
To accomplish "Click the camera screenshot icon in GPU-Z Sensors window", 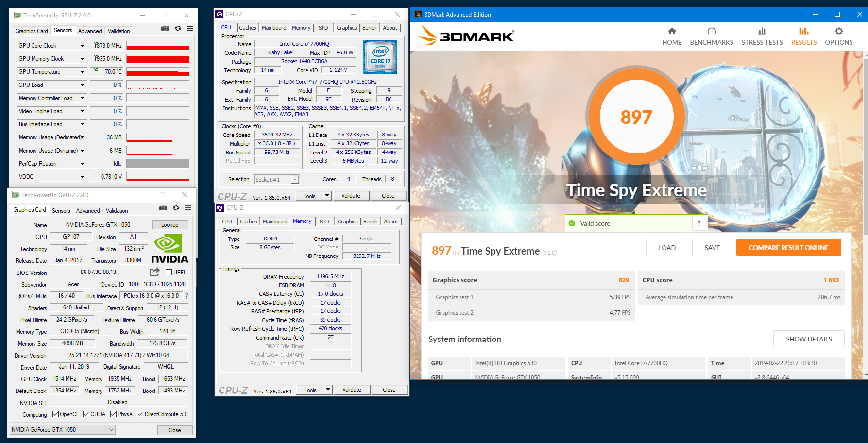I will (165, 28).
